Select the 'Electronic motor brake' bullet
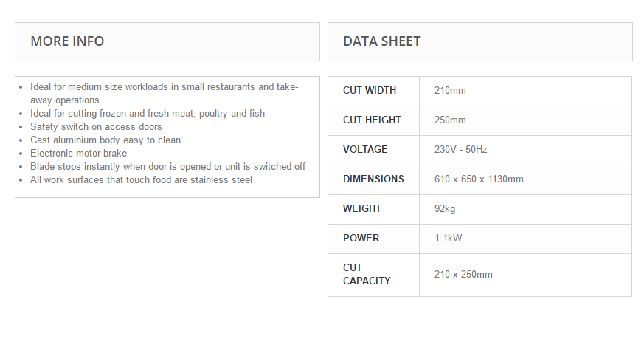The width and height of the screenshot is (644, 353). (x=79, y=154)
